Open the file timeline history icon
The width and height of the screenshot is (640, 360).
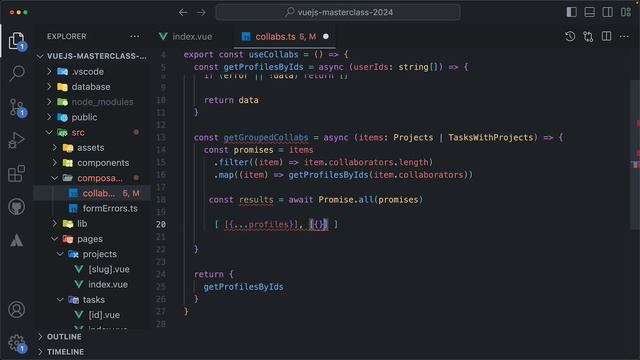point(570,37)
